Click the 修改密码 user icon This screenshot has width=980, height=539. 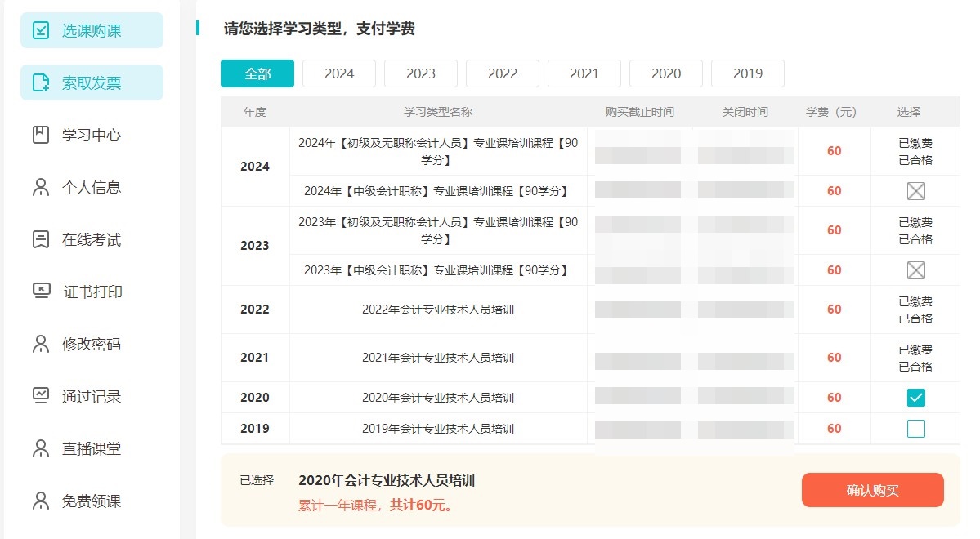pos(40,344)
